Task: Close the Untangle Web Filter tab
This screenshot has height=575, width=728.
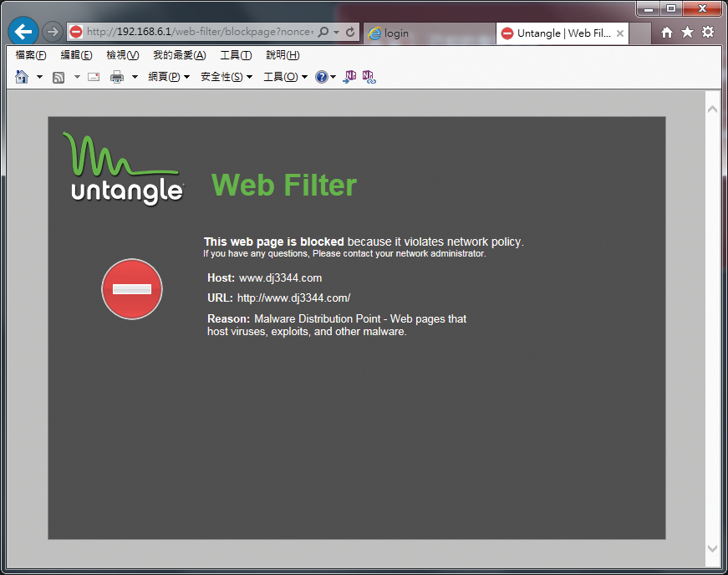Action: point(620,33)
